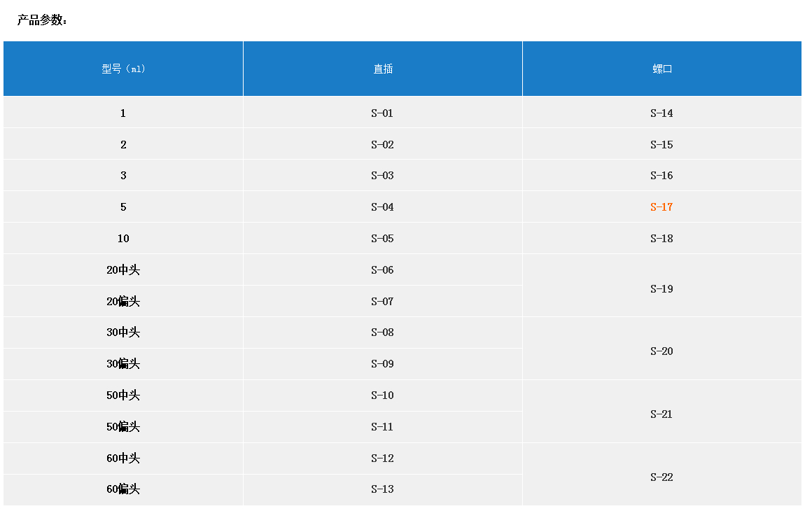Click the 螺口 column header
This screenshot has height=532, width=805.
(661, 69)
